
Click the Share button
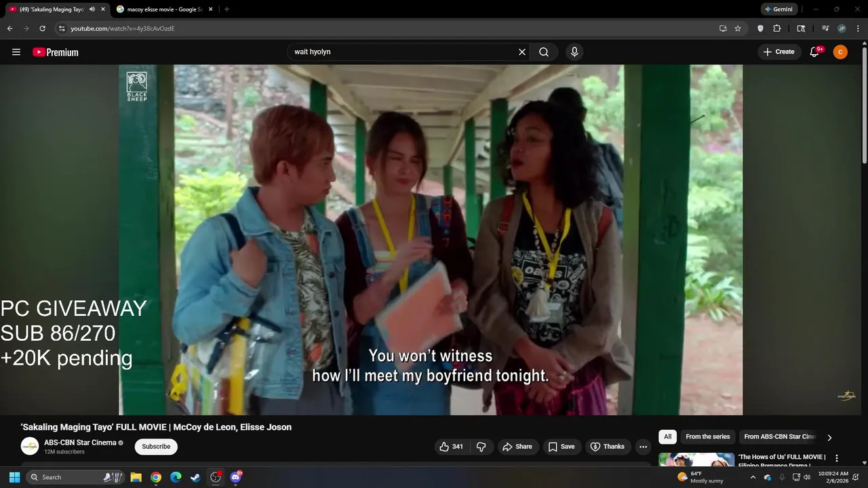point(517,447)
